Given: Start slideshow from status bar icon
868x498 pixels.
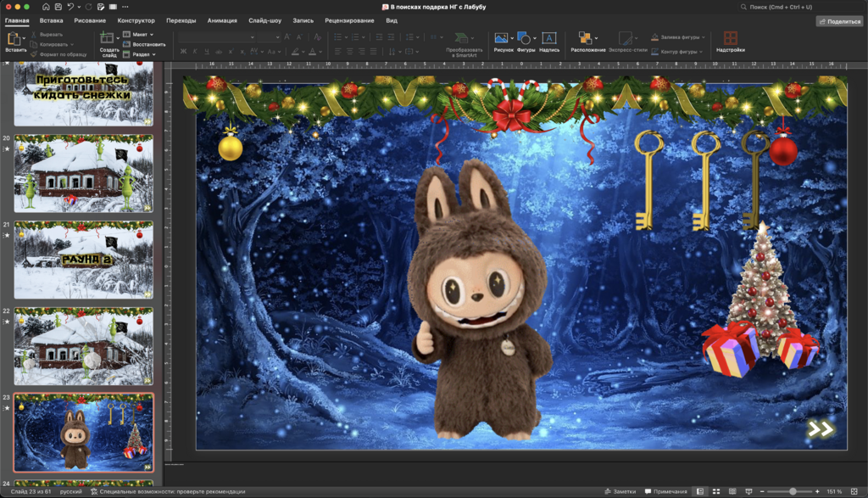Looking at the screenshot, I should [x=748, y=491].
